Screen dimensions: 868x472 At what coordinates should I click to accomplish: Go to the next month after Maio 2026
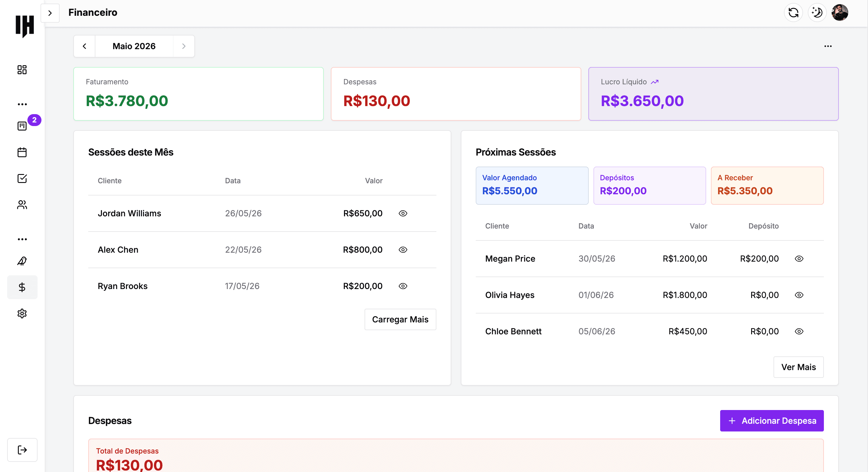[x=184, y=46]
